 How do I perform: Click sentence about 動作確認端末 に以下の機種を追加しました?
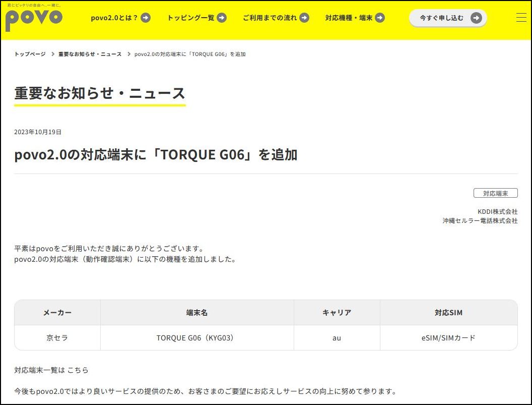(x=125, y=259)
